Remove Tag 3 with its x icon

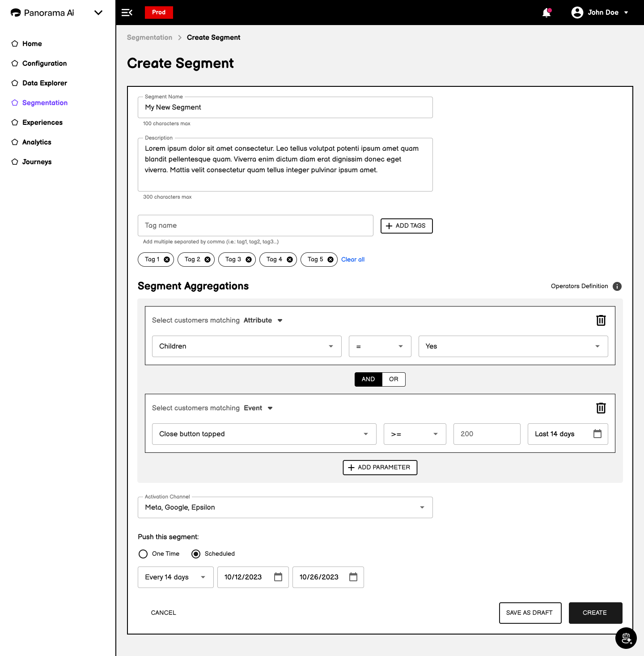tap(249, 260)
